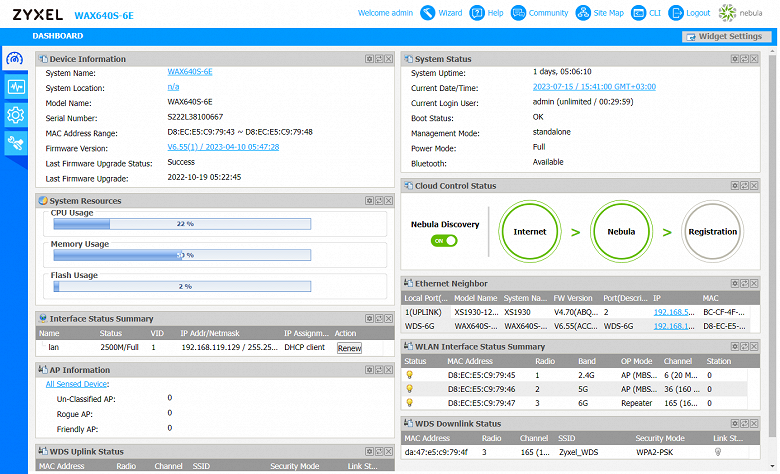Collapse the Cloud Control Status widget

click(754, 186)
